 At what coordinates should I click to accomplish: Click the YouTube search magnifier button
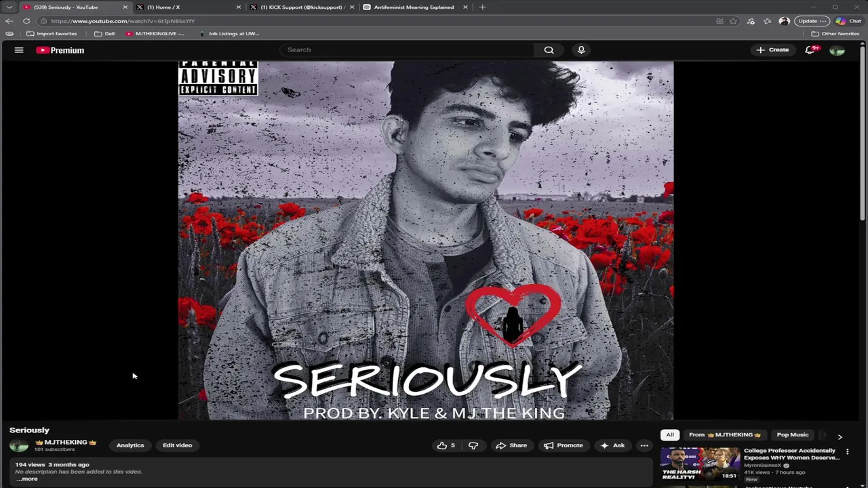[x=549, y=49]
